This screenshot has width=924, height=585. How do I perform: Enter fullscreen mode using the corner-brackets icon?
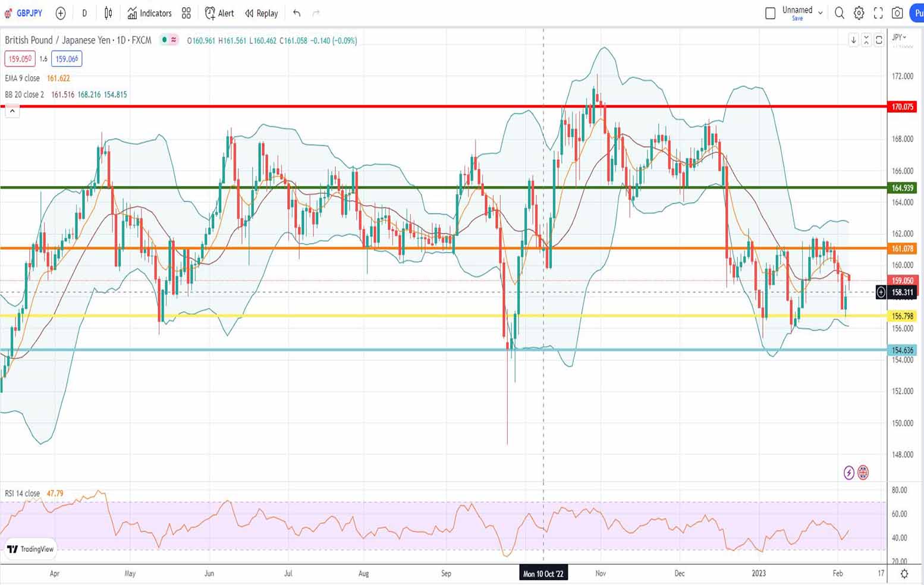(x=878, y=13)
